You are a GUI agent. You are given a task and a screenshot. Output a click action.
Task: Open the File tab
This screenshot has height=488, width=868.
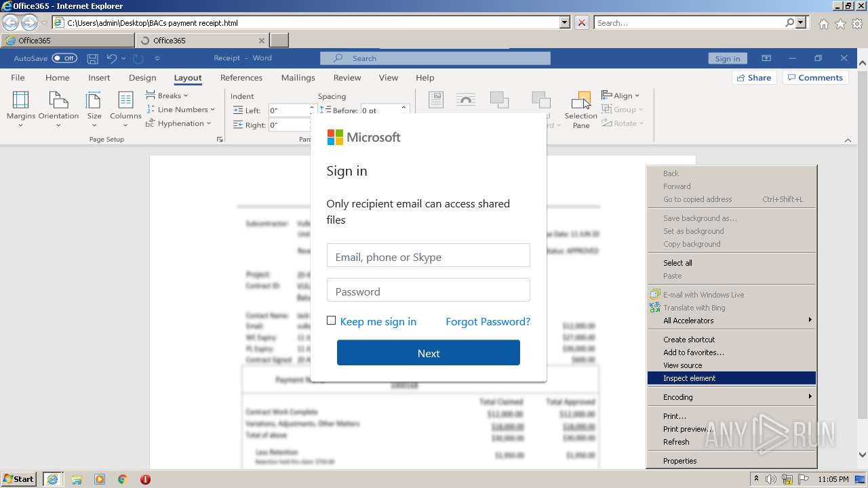[x=18, y=77]
